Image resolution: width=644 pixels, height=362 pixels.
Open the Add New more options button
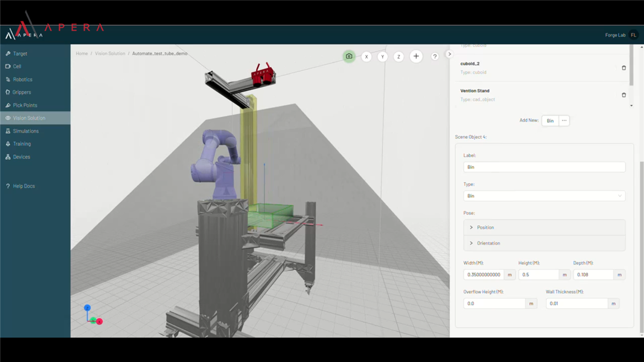pos(564,121)
